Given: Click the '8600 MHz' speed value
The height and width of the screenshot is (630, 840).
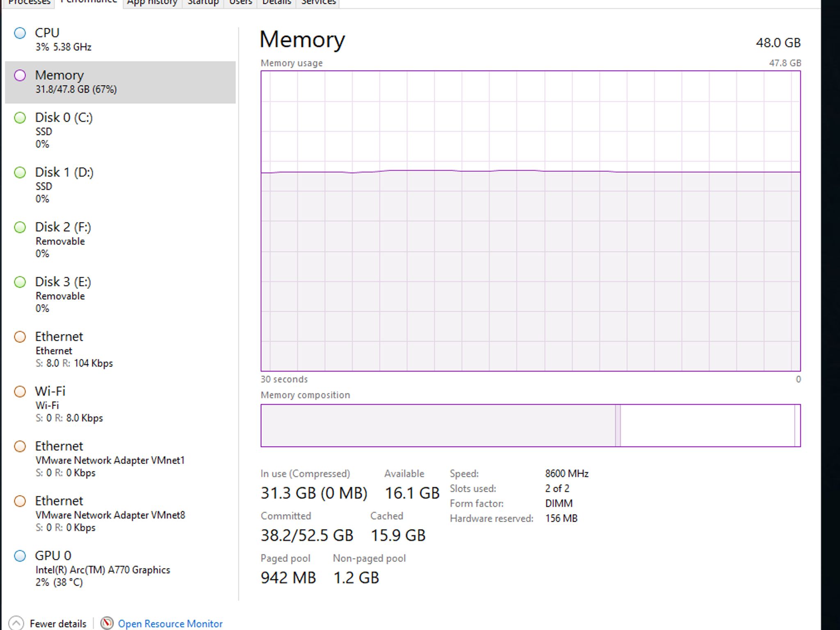Looking at the screenshot, I should [567, 474].
